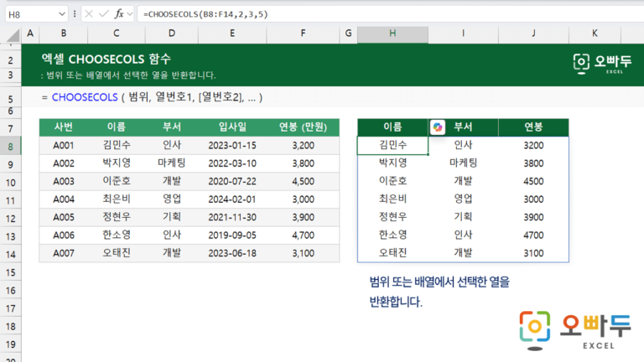Viewport: 644px width, 362px height.
Task: Select column header B
Action: click(63, 34)
